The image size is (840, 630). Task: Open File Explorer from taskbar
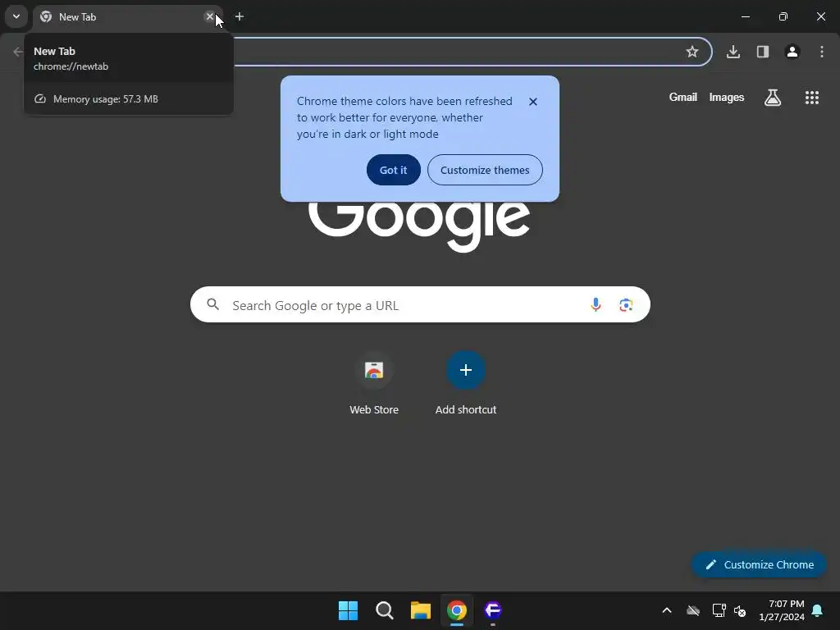point(421,610)
